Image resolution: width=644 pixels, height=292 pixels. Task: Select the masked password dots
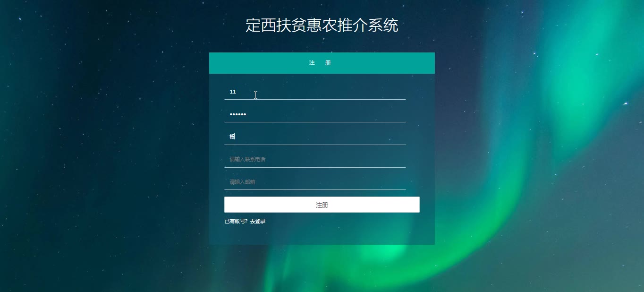pos(238,114)
